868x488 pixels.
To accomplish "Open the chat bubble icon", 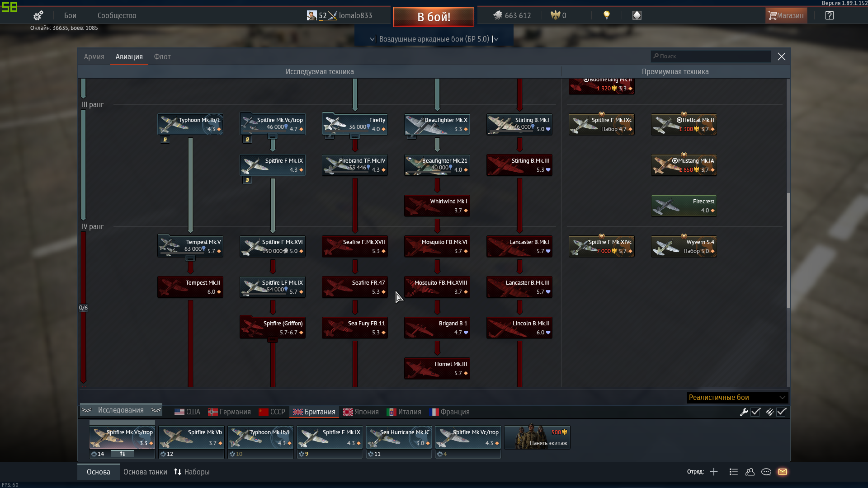I will (766, 472).
